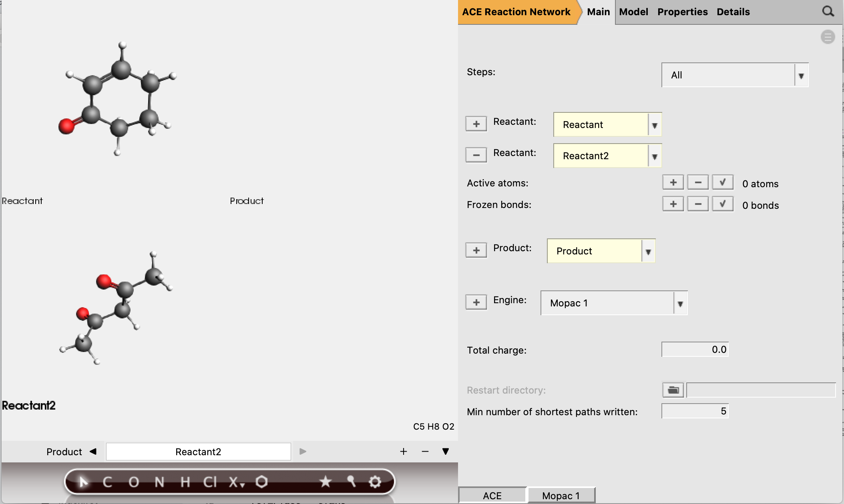This screenshot has width=844, height=504.
Task: Choose Oxygen atom tool
Action: tap(134, 482)
